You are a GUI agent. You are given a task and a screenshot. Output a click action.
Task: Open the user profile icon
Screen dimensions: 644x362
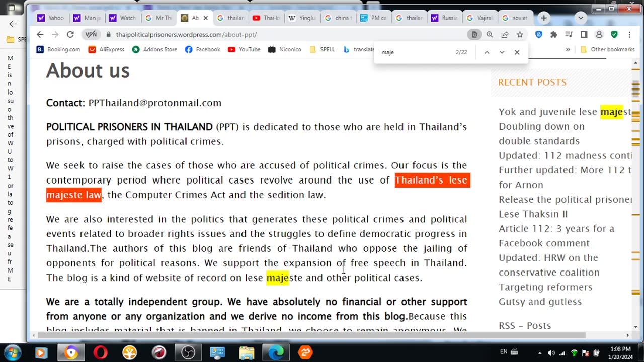click(599, 34)
